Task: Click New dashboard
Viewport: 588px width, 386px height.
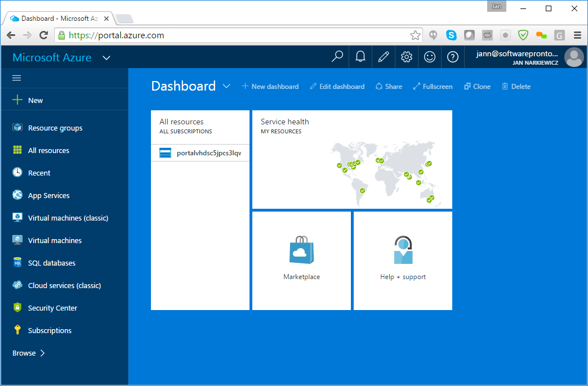Action: pos(270,87)
